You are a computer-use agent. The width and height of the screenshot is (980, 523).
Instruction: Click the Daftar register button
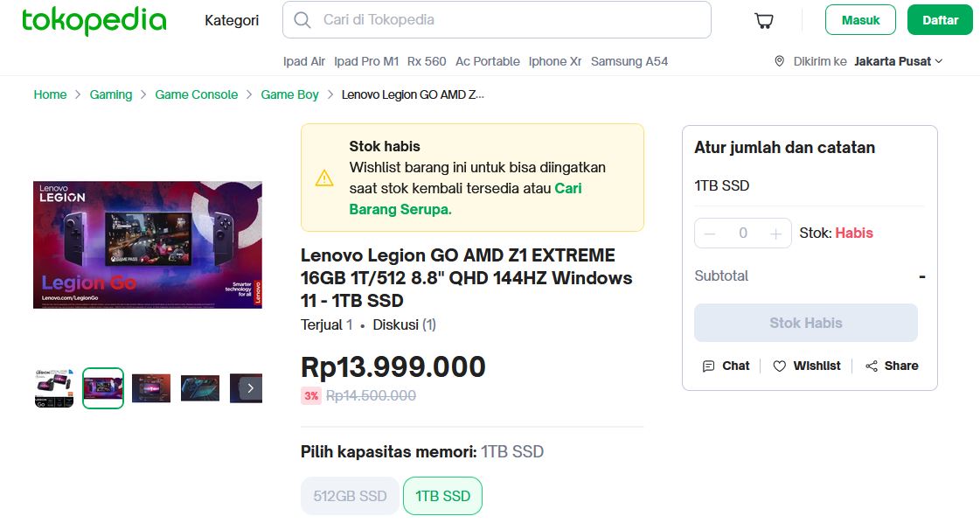click(940, 20)
